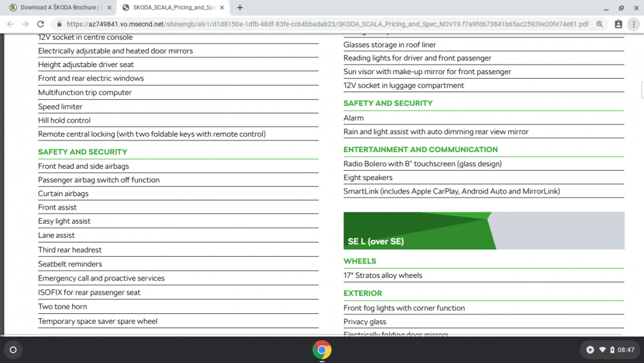644x363 pixels.
Task: Open the launcher circle button
Action: (13, 350)
